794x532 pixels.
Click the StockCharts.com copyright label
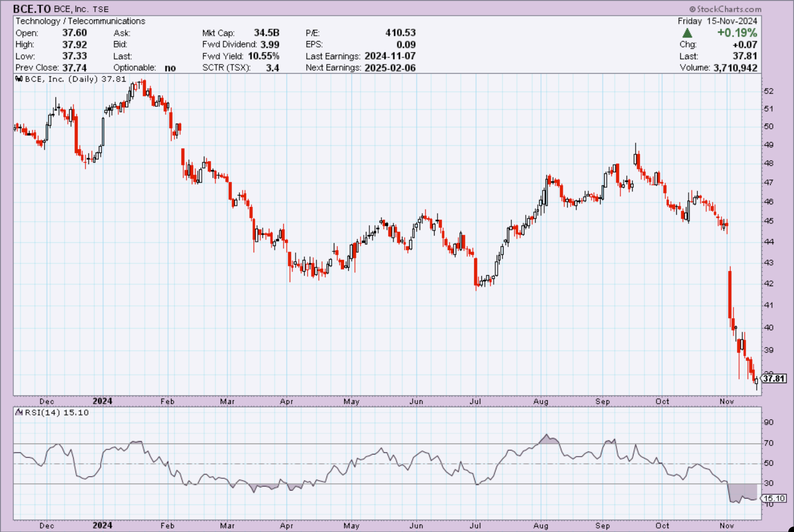pyautogui.click(x=725, y=9)
